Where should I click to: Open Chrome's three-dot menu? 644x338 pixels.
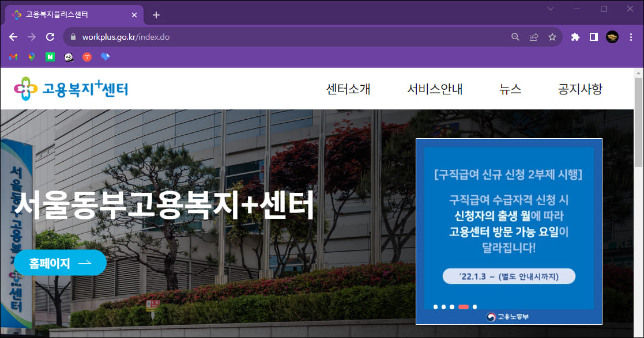(x=631, y=36)
